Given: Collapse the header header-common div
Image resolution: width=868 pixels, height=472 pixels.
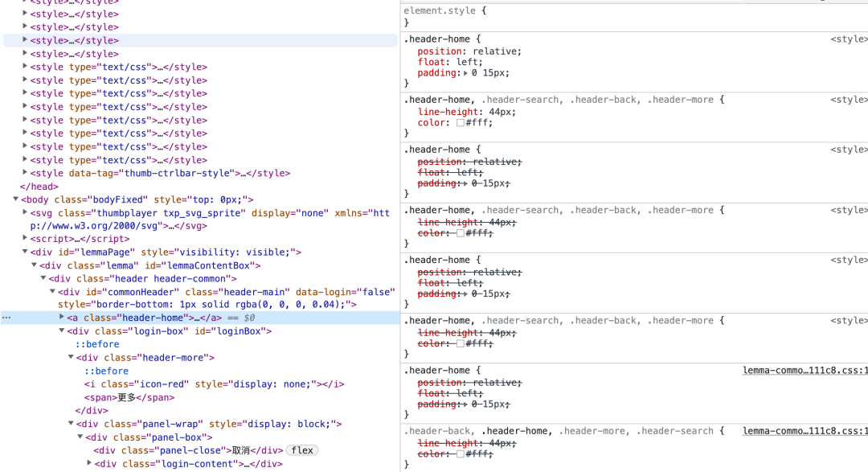Looking at the screenshot, I should click(43, 279).
